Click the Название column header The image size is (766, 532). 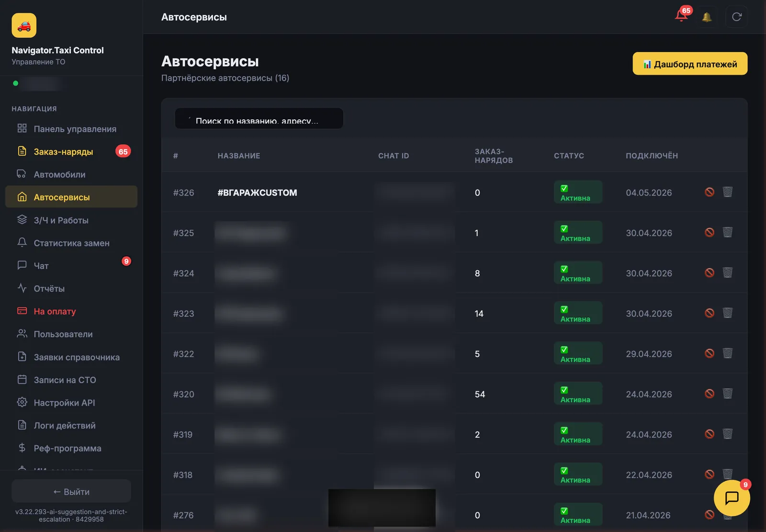pyautogui.click(x=239, y=156)
